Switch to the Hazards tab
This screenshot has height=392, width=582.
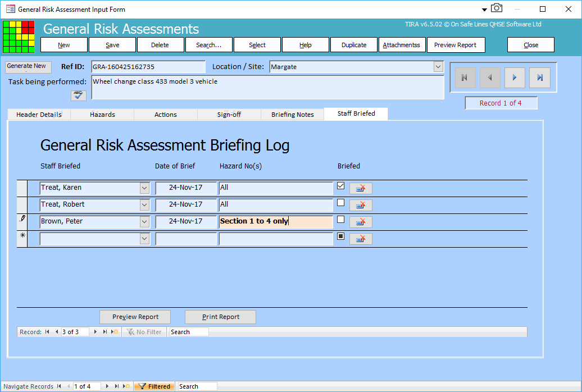102,115
